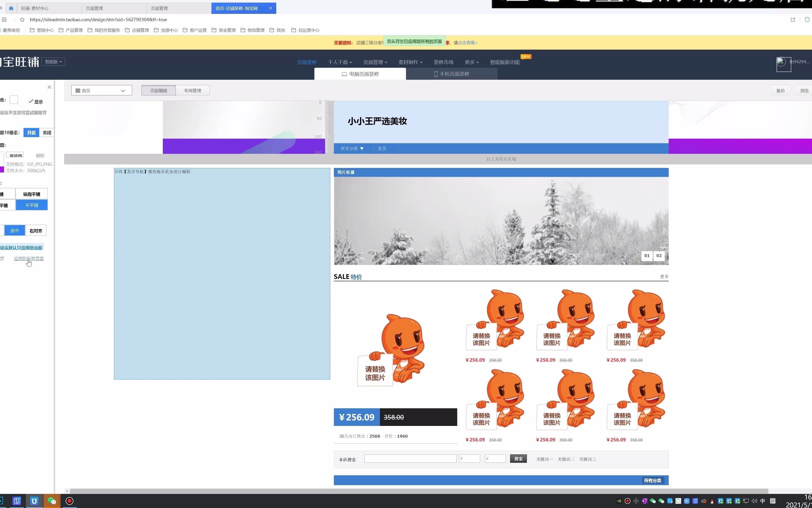Click the red record button in the taskbar
Viewport: 812px width, 508px height.
pyautogui.click(x=70, y=501)
